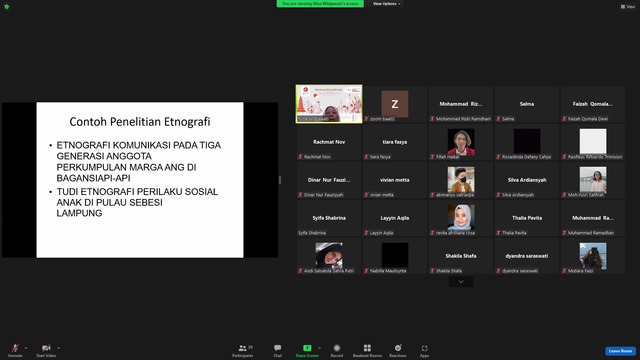Click the green 'You are viewing' screen banner
The height and width of the screenshot is (360, 640).
point(320,4)
